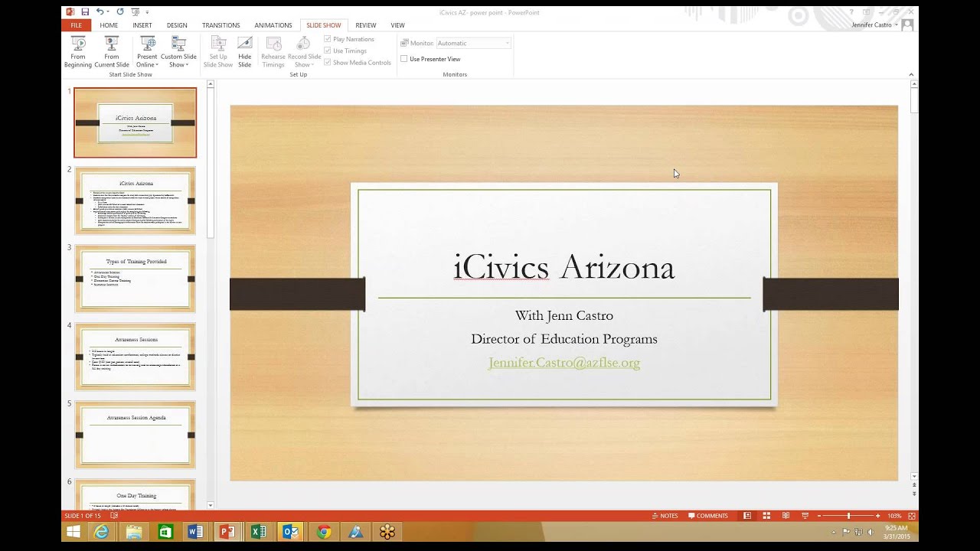Enable Use Presenter View

tap(431, 59)
